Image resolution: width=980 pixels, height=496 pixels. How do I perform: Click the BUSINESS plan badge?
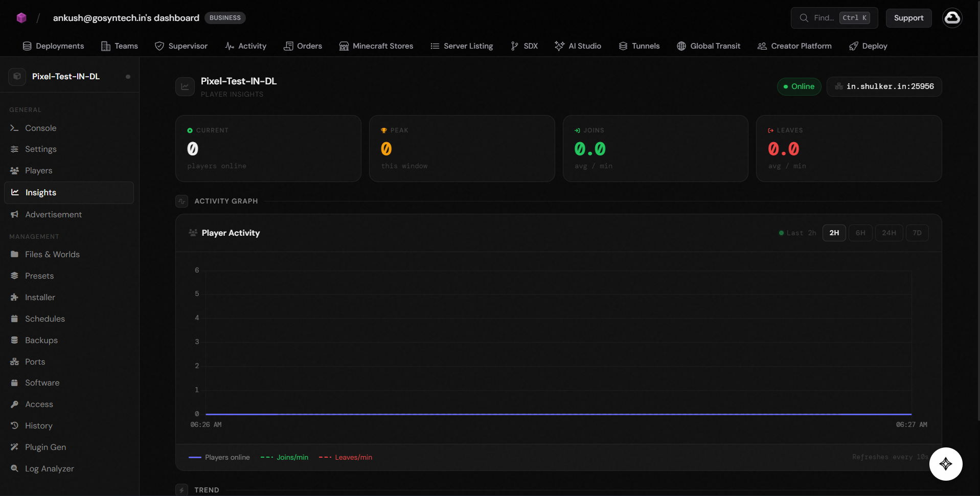225,18
